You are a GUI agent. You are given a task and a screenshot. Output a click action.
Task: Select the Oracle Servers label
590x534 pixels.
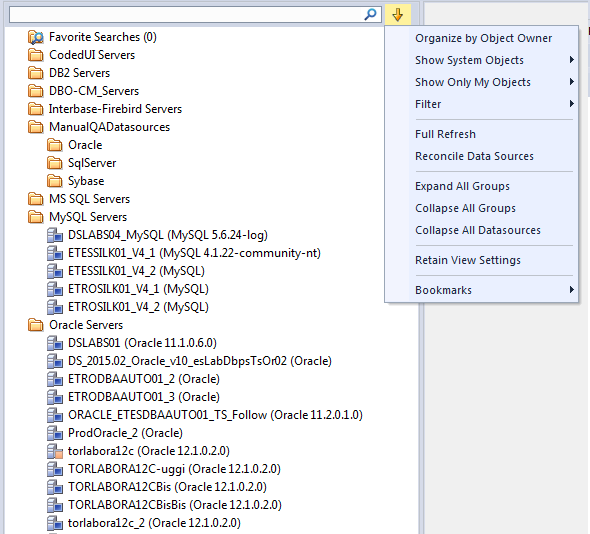pos(86,325)
